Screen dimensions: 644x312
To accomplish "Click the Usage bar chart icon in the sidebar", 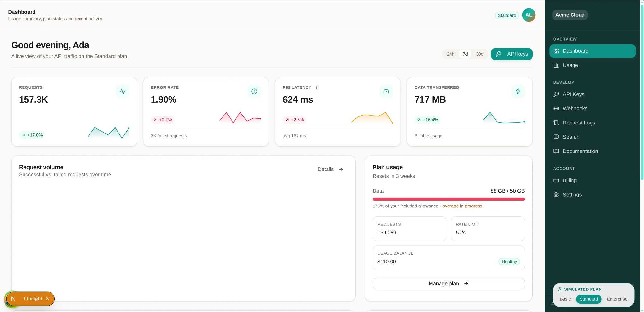I will pos(556,65).
